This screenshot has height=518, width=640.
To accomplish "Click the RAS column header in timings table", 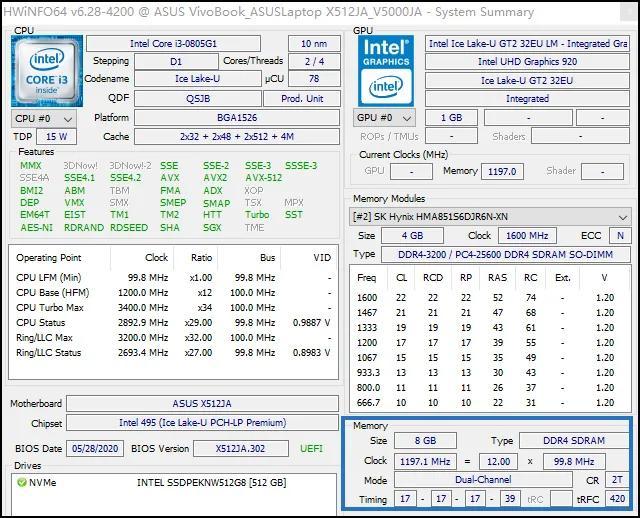I will point(497,278).
